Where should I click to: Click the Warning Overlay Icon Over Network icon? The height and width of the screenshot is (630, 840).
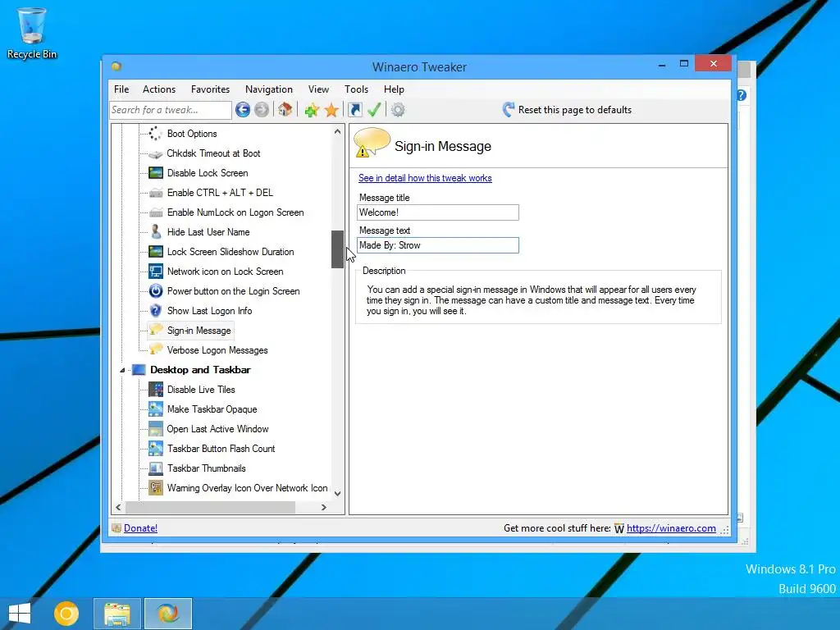click(x=155, y=488)
